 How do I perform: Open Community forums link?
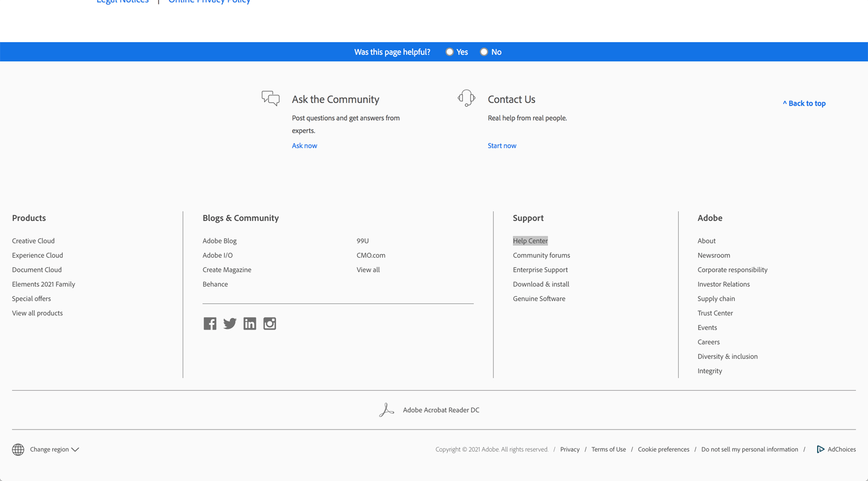pos(542,256)
